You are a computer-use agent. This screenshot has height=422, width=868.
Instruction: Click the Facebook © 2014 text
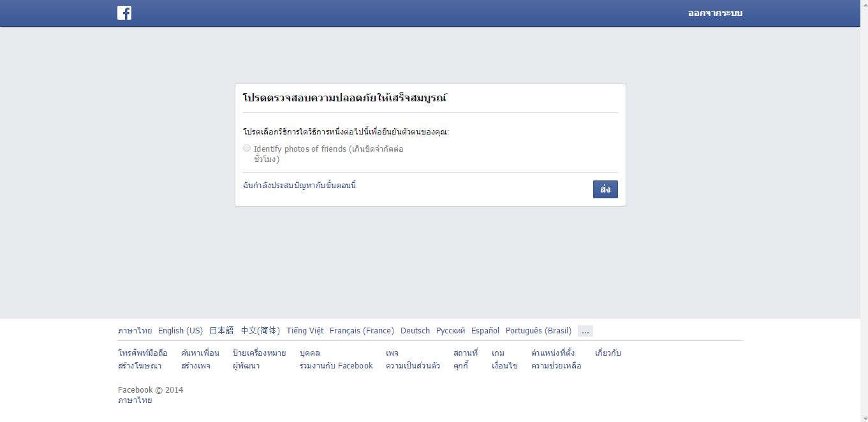tap(151, 389)
